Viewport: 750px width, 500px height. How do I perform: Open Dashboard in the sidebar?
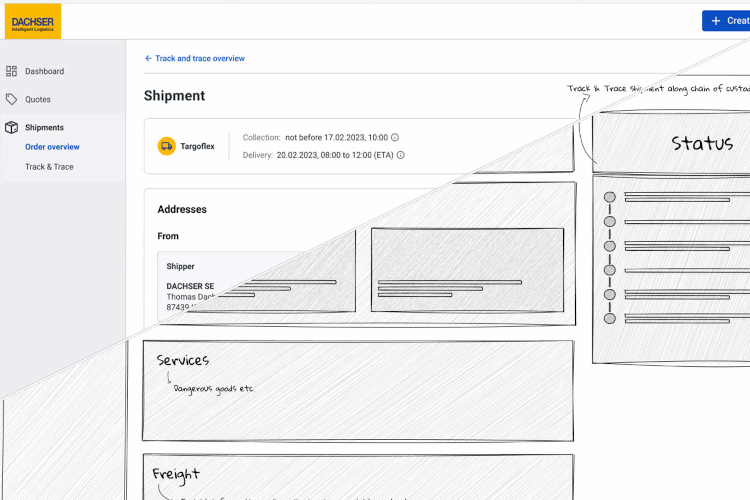point(44,71)
